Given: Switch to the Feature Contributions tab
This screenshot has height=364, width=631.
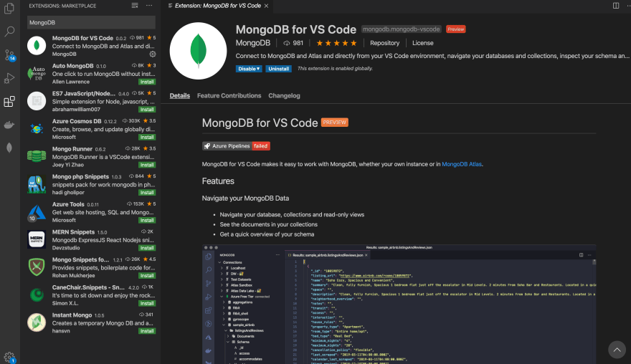Looking at the screenshot, I should click(x=229, y=96).
